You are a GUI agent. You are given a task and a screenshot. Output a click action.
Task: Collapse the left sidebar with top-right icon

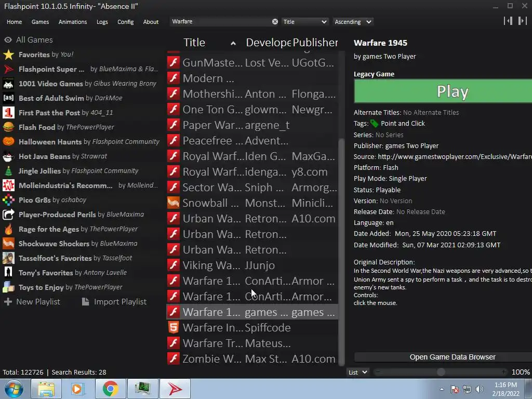pyautogui.click(x=508, y=21)
